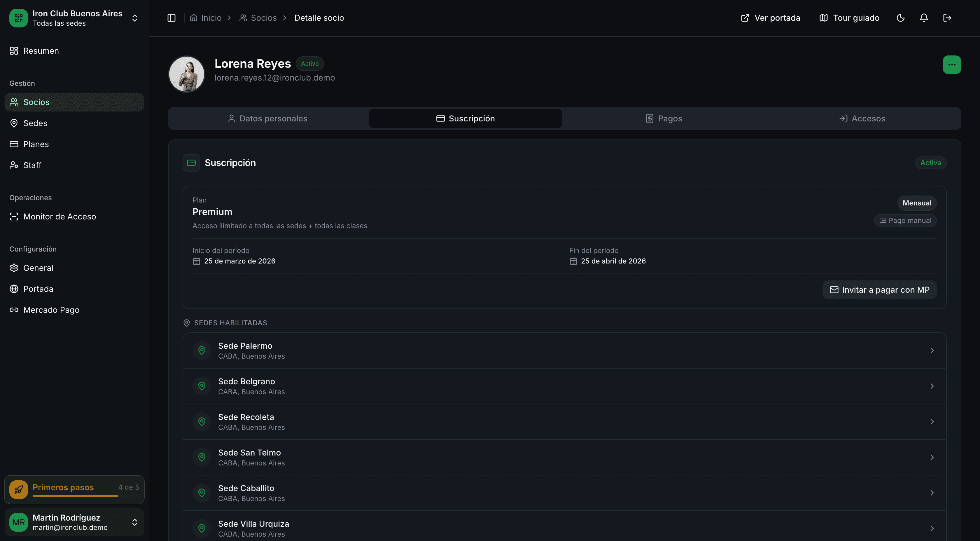Image resolution: width=980 pixels, height=541 pixels.
Task: Open Portada configuration
Action: coord(38,289)
